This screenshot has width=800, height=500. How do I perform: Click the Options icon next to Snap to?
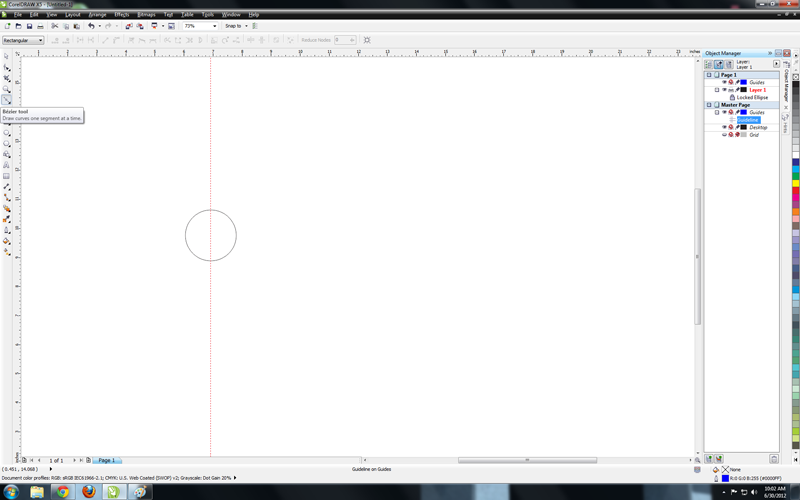pos(255,26)
